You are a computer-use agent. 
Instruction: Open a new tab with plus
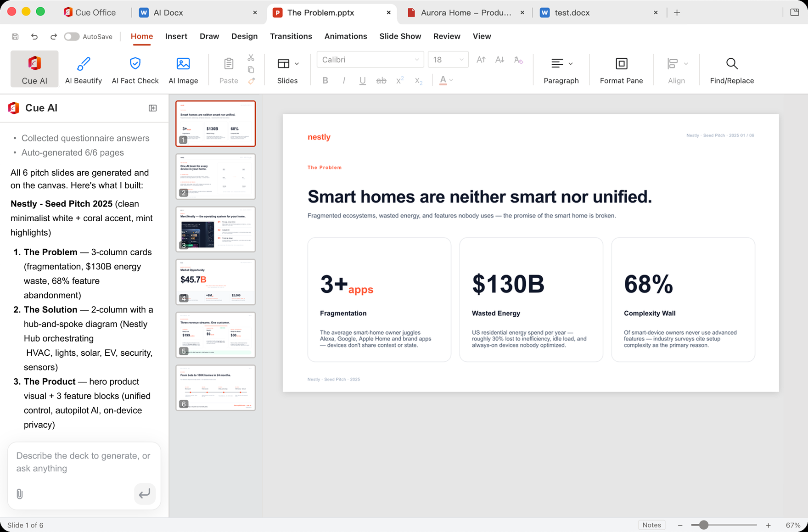pos(677,13)
